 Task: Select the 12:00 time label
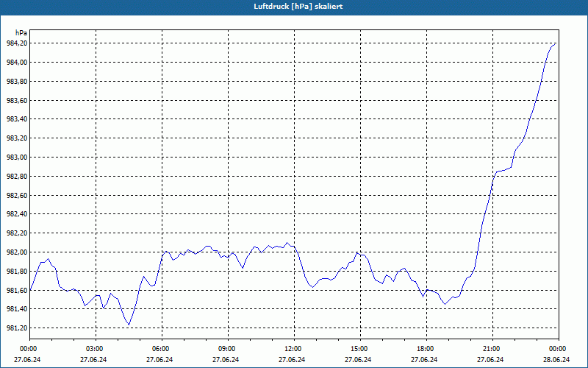pyautogui.click(x=294, y=349)
